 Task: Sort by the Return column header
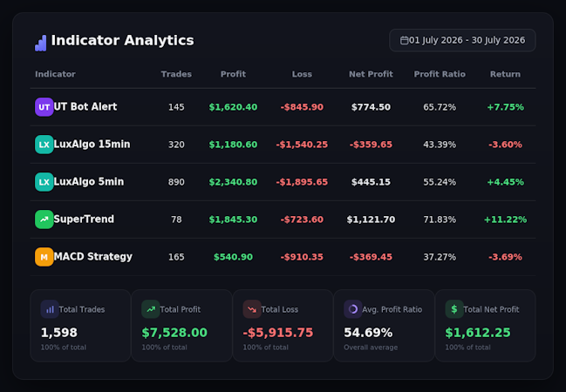click(505, 74)
